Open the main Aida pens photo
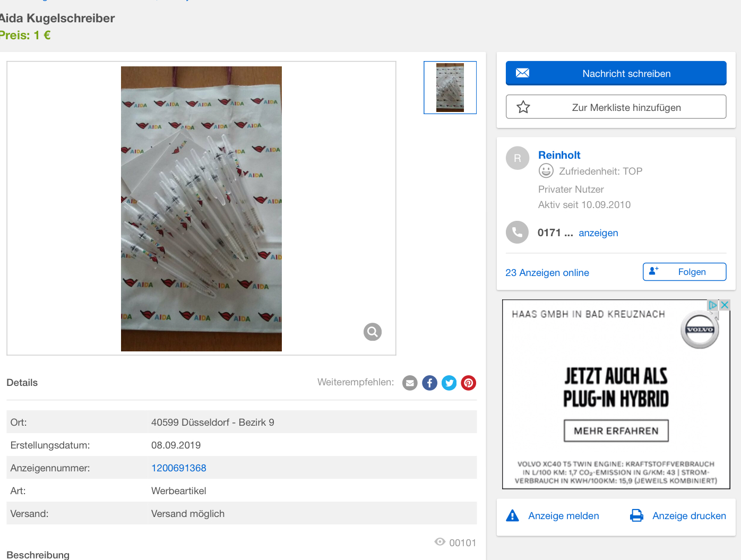Viewport: 741px width, 560px height. [x=201, y=209]
